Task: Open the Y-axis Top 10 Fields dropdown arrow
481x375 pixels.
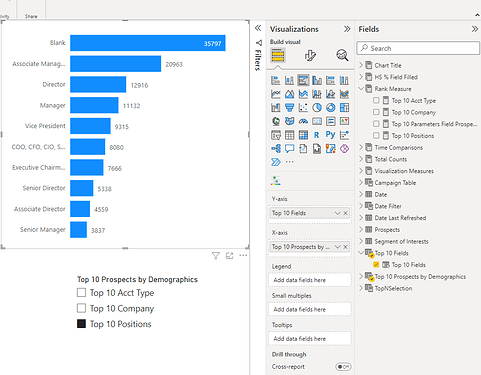Action: click(337, 213)
